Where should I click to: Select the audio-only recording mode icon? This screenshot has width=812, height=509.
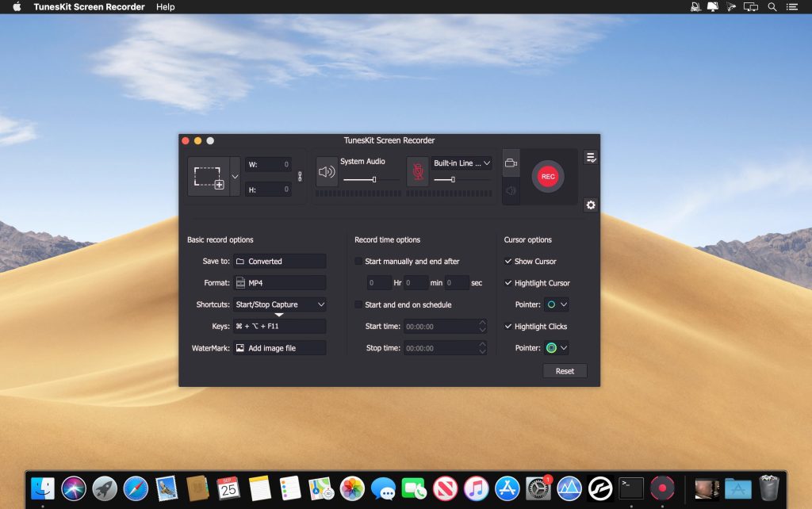(510, 190)
